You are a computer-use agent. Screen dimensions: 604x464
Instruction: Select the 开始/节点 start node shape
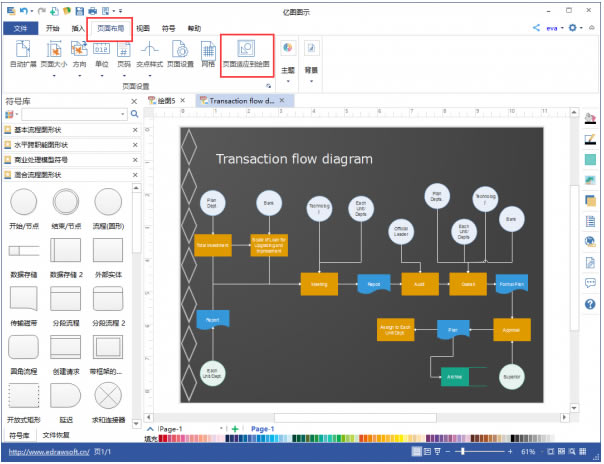click(24, 205)
